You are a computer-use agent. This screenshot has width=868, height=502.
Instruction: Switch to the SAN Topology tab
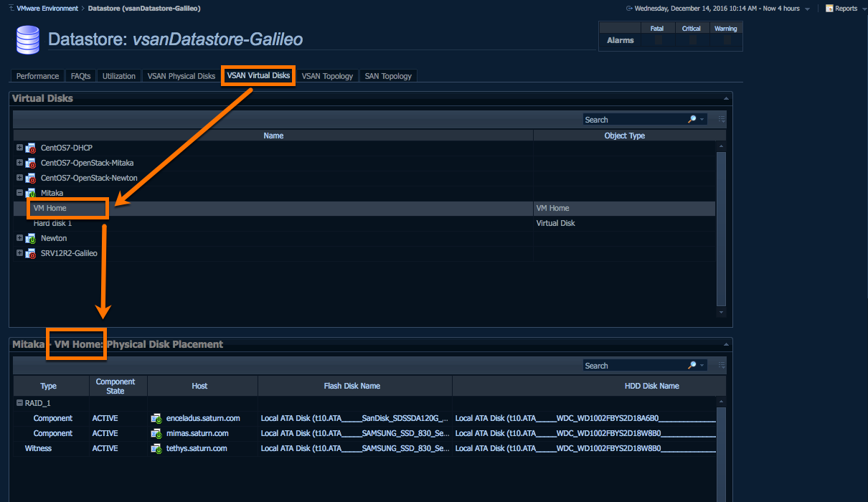point(388,76)
